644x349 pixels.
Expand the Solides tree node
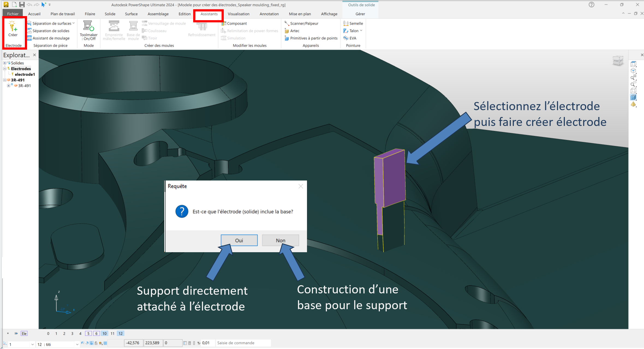tap(5, 63)
